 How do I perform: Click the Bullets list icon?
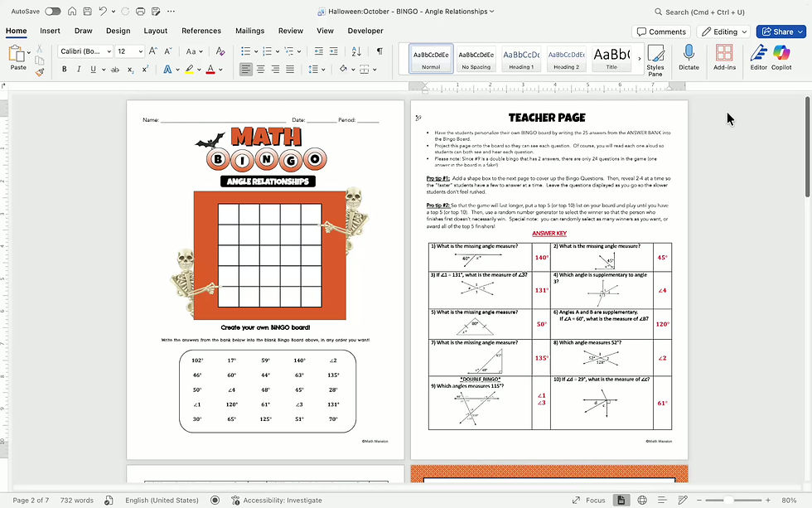(x=246, y=51)
